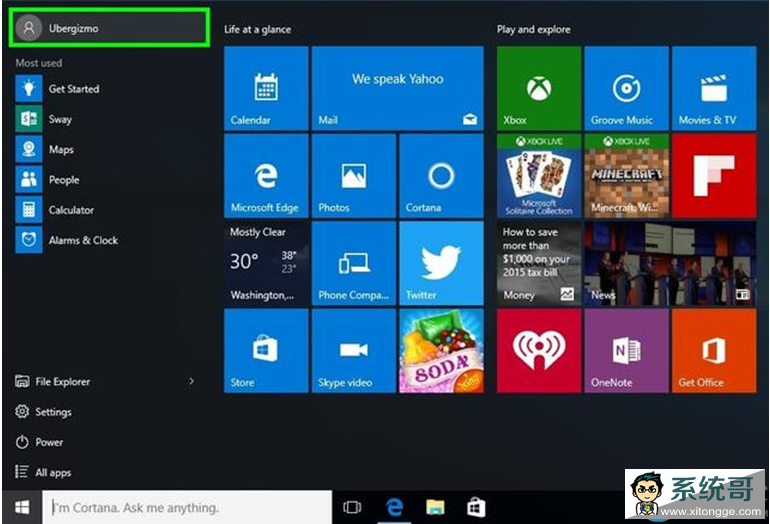The width and height of the screenshot is (770, 524).
Task: Open the Store tile
Action: pos(266,351)
